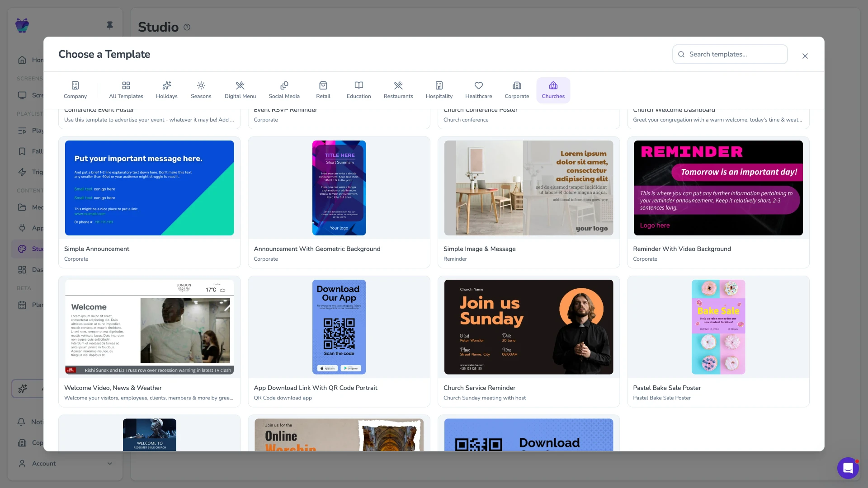Select the Welcome to Redeemer church thumbnail
868x488 pixels.
[150, 435]
